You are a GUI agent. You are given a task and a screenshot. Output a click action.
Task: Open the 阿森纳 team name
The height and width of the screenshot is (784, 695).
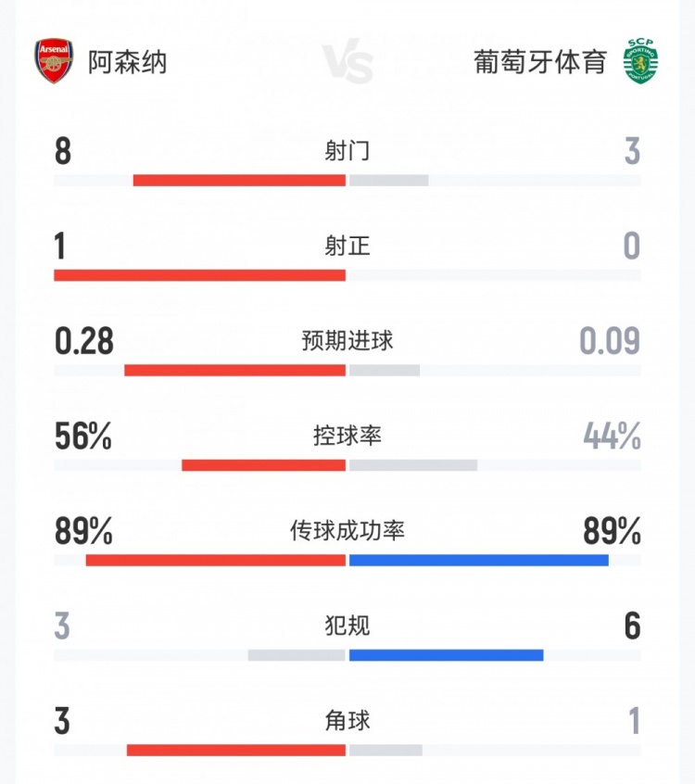coord(128,62)
